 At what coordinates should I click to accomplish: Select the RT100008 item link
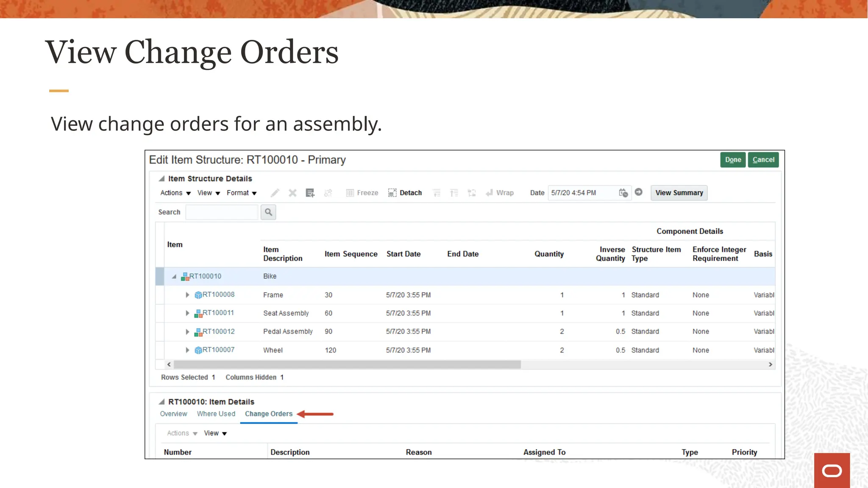(218, 294)
